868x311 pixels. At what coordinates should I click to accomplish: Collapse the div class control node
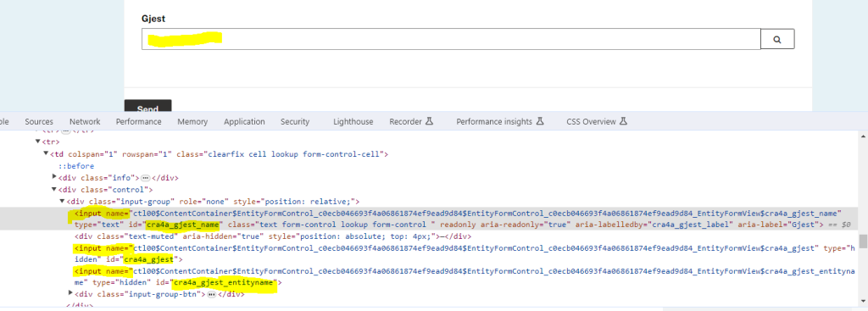54,189
